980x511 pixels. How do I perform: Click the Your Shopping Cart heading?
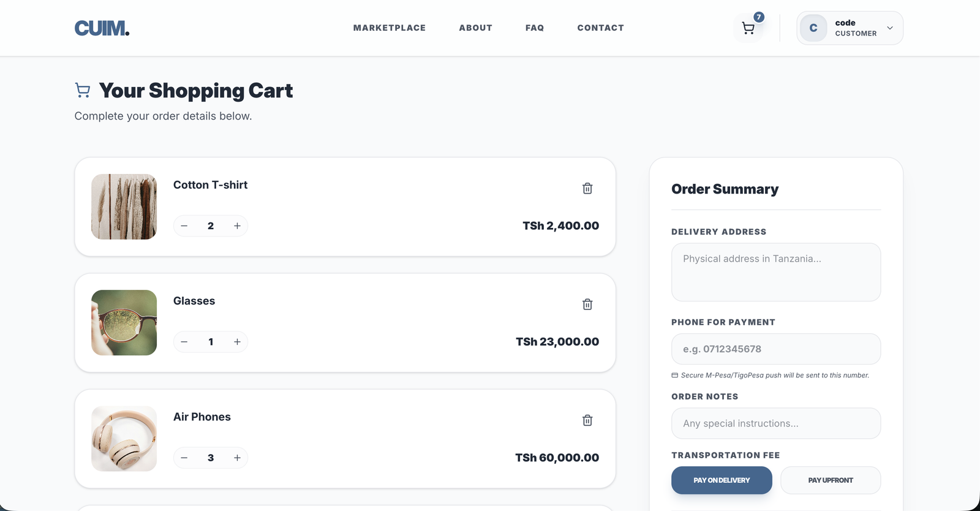pos(196,91)
